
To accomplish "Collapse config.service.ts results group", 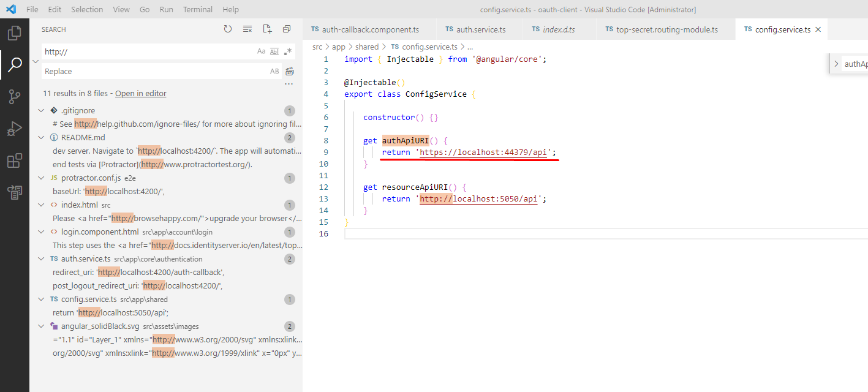I will coord(41,300).
